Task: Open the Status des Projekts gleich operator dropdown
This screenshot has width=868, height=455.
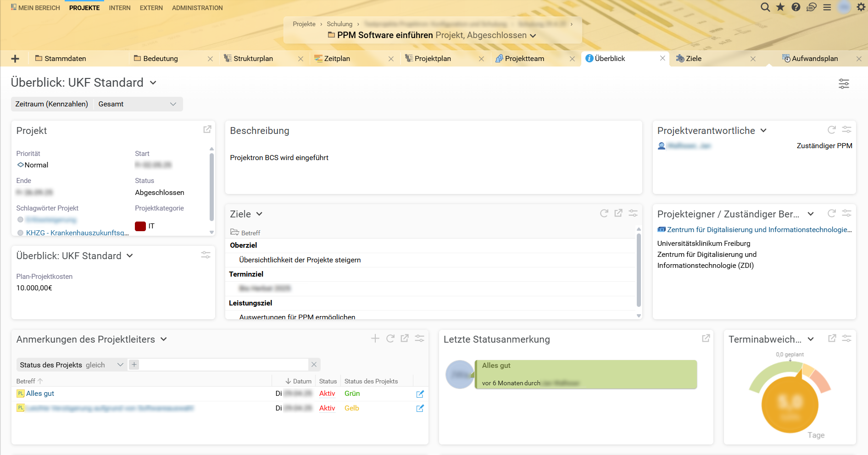Action: 120,365
